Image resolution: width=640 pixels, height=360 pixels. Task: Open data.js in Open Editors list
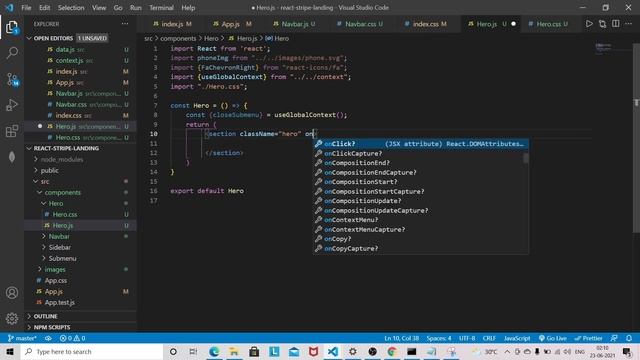point(65,50)
